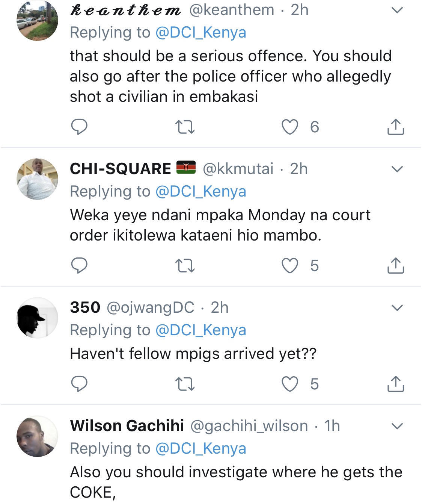Image resolution: width=422 pixels, height=504 pixels.
Task: Retweet the 'fellow mpigs' tweet
Action: pos(185,384)
